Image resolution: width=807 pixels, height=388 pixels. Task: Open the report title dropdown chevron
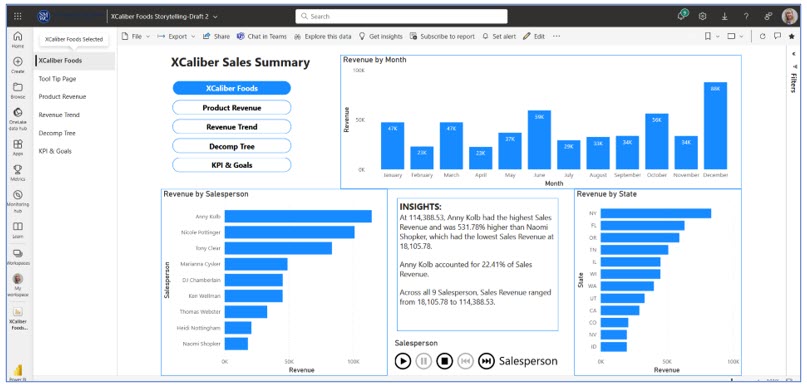[215, 17]
